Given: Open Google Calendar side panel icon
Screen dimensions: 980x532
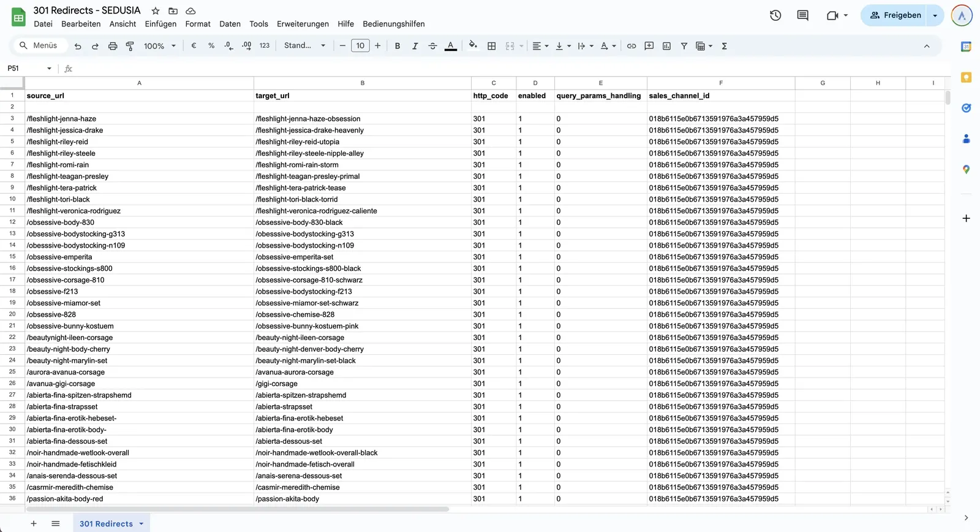Looking at the screenshot, I should (x=966, y=47).
